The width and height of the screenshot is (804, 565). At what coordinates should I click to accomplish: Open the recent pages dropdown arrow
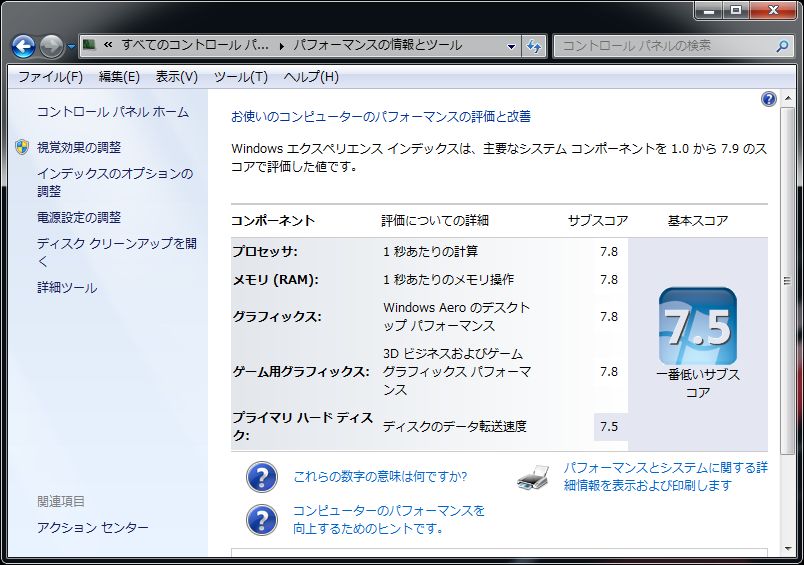click(x=71, y=47)
